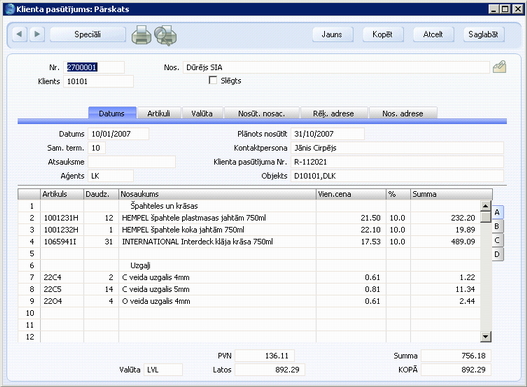Click the Latos field 892.29
This screenshot has width=527, height=387.
[x=270, y=370]
